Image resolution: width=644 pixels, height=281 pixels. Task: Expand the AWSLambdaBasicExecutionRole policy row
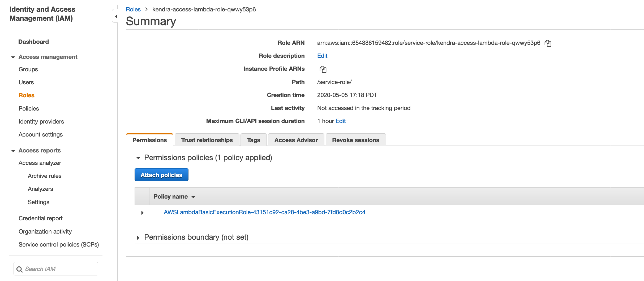[x=143, y=213]
